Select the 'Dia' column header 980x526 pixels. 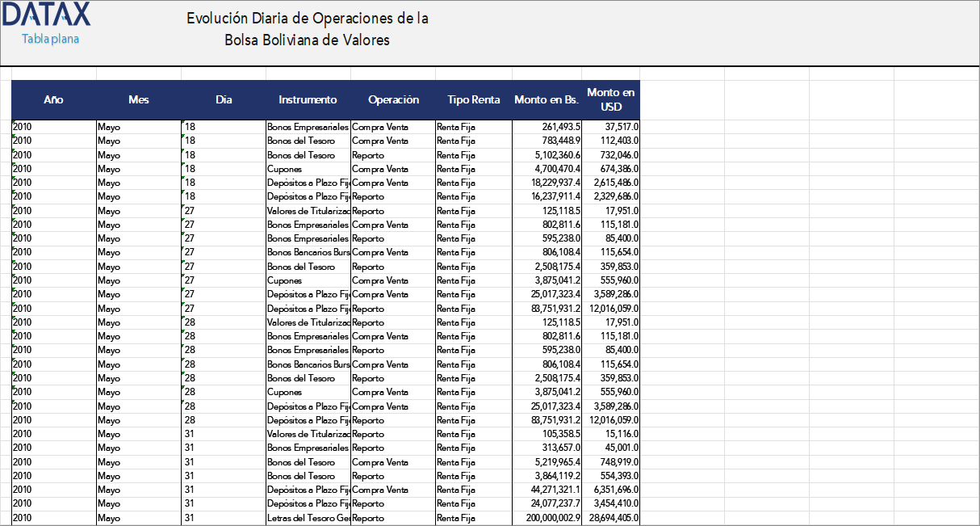pyautogui.click(x=224, y=99)
